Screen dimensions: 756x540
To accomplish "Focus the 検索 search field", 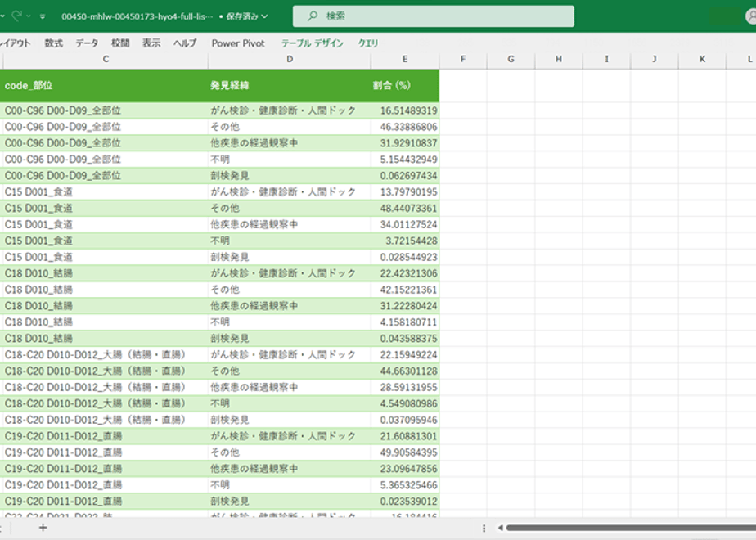I will (433, 16).
